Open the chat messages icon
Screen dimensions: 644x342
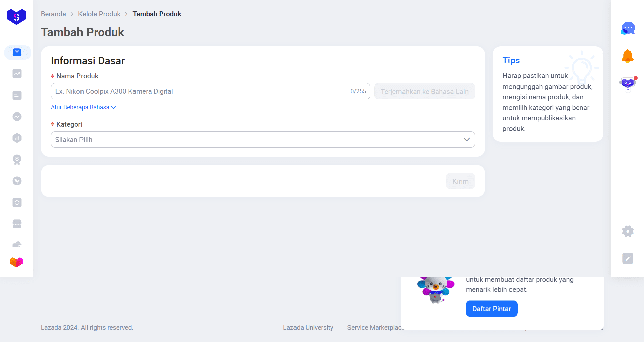(628, 28)
